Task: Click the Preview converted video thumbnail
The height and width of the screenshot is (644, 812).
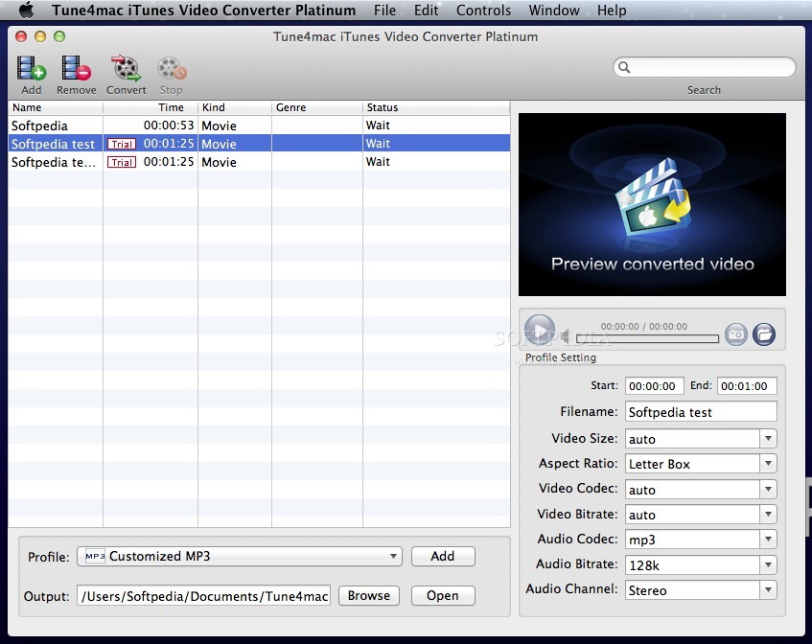Action: [652, 204]
